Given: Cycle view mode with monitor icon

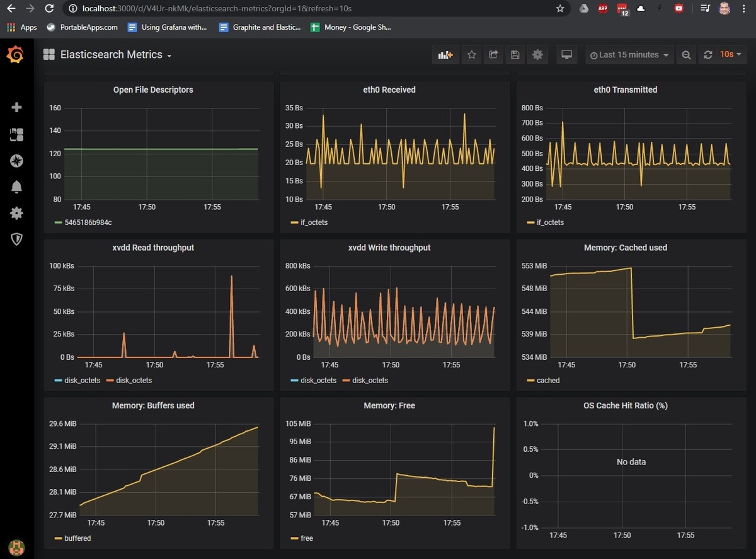Looking at the screenshot, I should click(567, 55).
